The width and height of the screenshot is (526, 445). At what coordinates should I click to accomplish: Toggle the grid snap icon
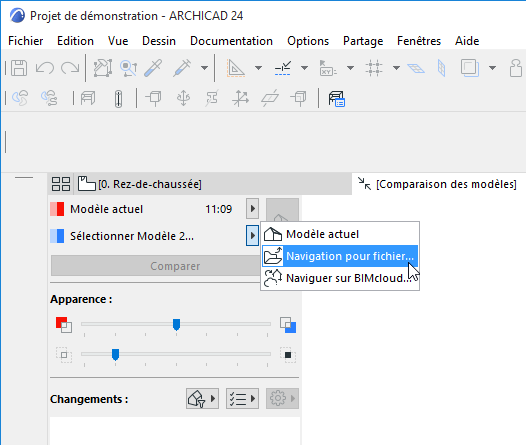pyautogui.click(x=374, y=68)
